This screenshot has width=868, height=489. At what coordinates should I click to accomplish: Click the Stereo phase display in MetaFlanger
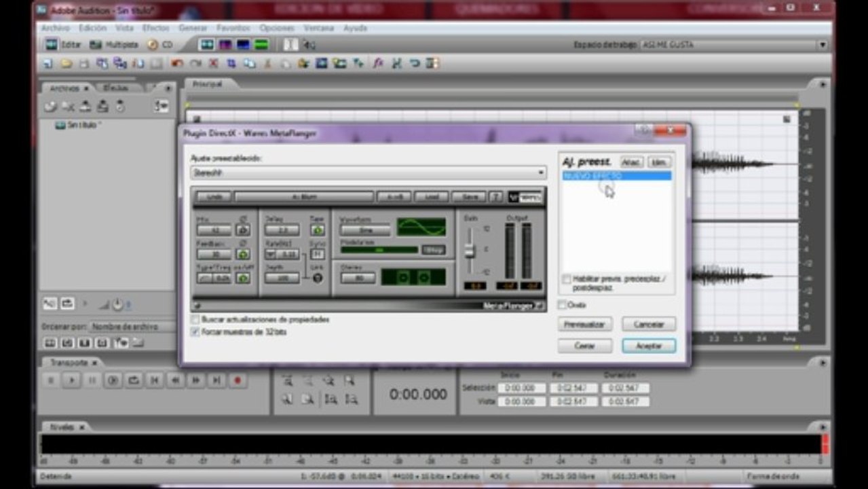point(413,277)
